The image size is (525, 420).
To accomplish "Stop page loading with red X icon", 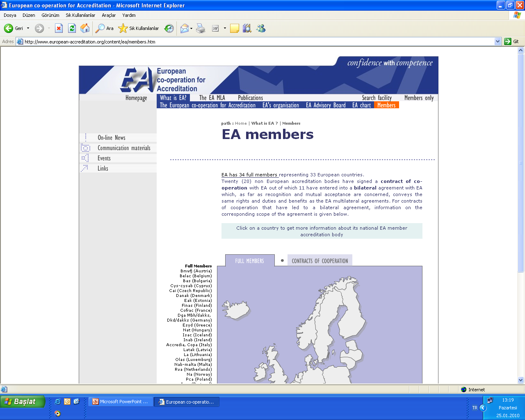I will point(59,28).
